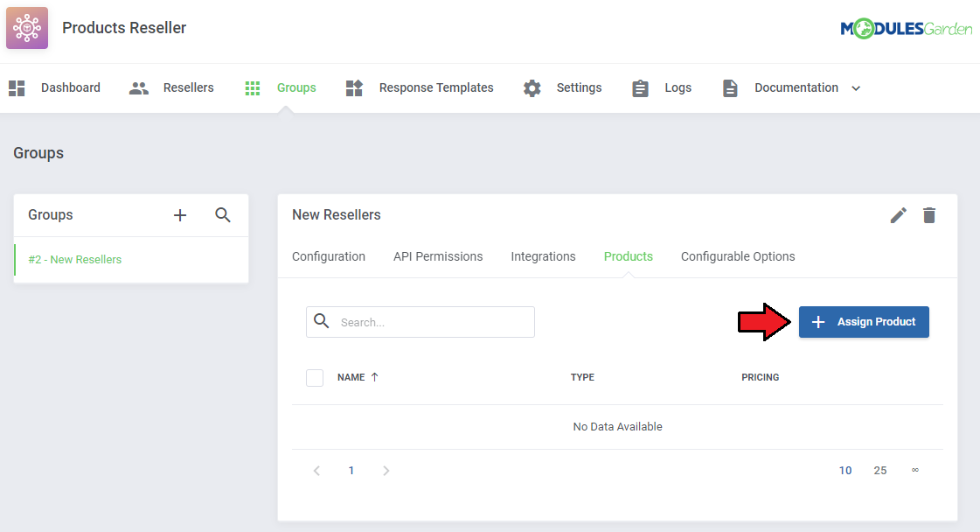Image resolution: width=980 pixels, height=532 pixels.
Task: Open the Resellers menu item
Action: tap(188, 88)
